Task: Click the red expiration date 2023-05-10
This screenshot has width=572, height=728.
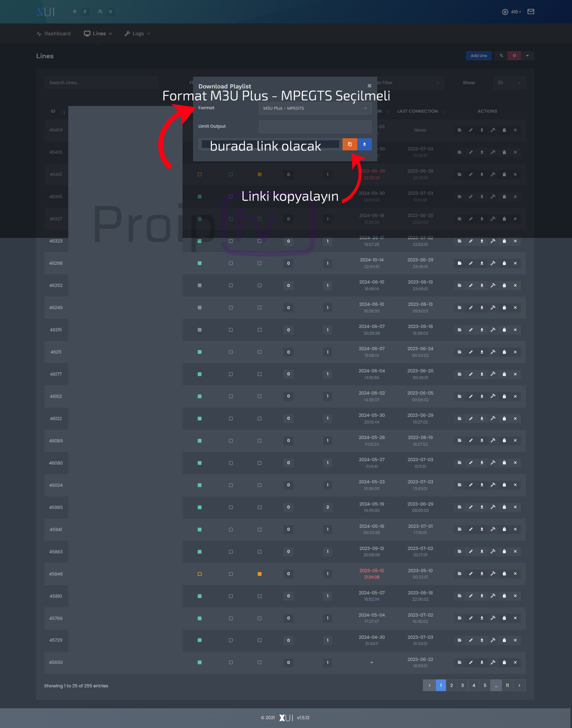Action: [x=372, y=571]
